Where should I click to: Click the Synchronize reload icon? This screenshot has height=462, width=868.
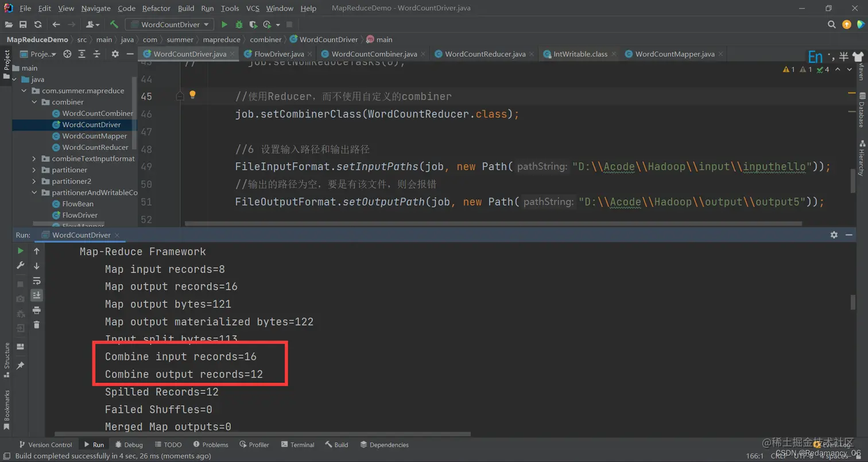pyautogui.click(x=38, y=25)
